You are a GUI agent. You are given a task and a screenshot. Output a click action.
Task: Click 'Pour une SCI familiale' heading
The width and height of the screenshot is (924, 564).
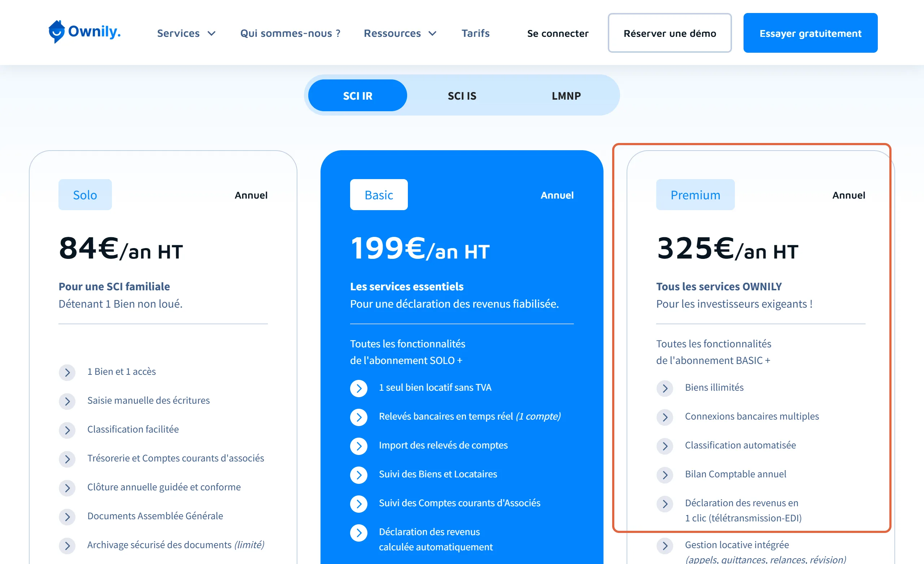point(114,286)
